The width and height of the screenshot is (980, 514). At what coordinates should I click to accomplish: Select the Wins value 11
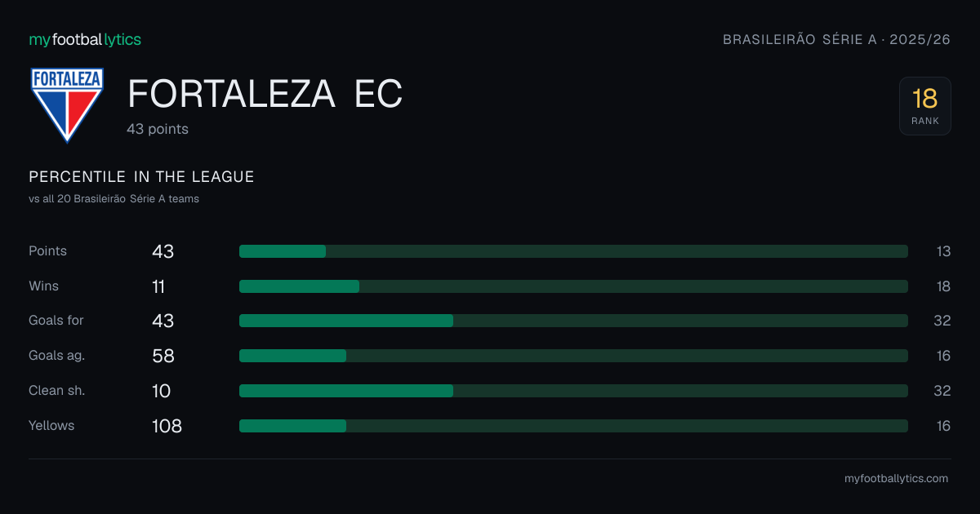tap(158, 286)
